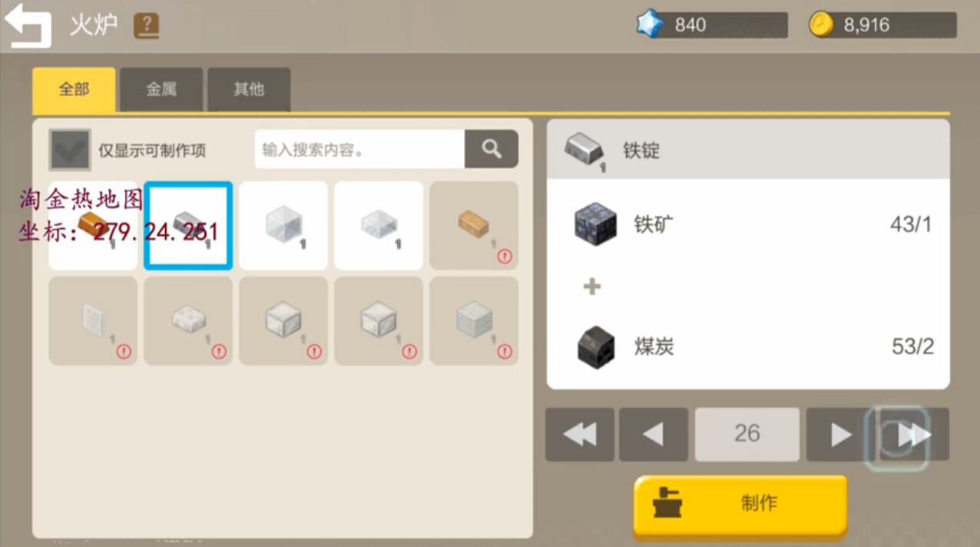Select the copper ingot recipe tile
The image size is (980, 547).
[93, 225]
